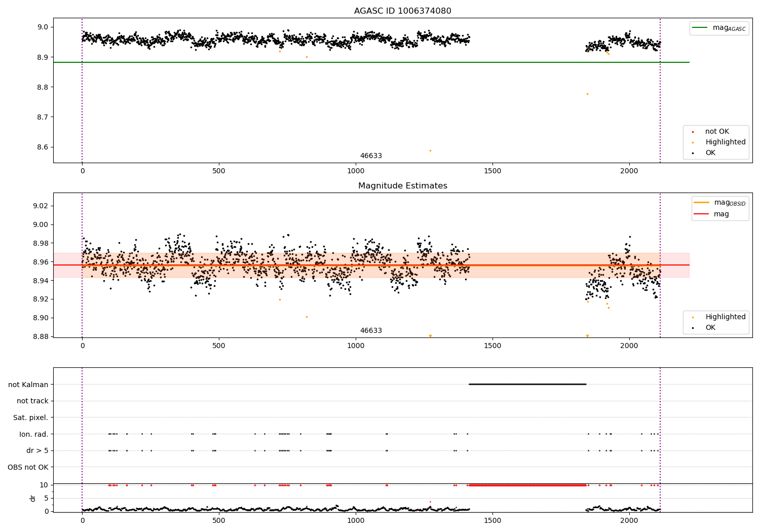This screenshot has height=532, width=760.
Task: Click the 46633 annotation in the middle panel
Action: pos(371,331)
